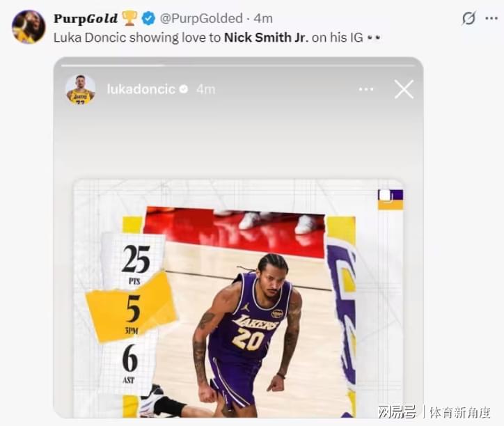Click the Grok slash-circle icon

tap(468, 18)
